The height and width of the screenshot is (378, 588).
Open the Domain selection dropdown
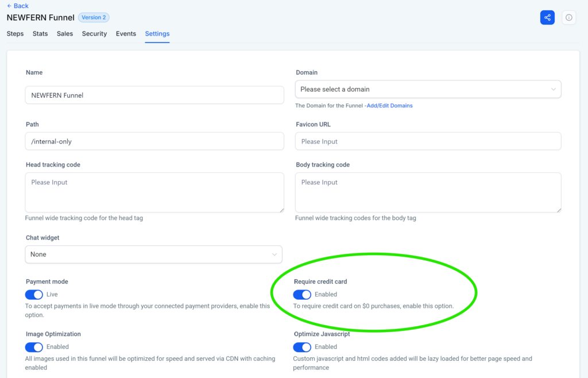(x=428, y=89)
